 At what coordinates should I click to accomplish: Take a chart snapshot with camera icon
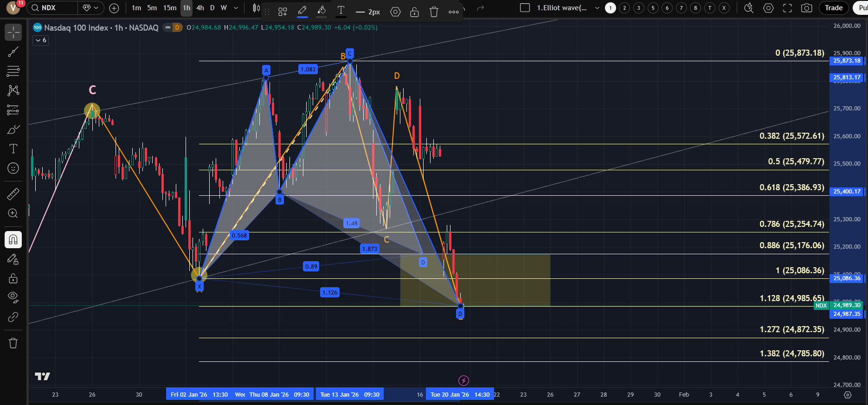coord(807,8)
